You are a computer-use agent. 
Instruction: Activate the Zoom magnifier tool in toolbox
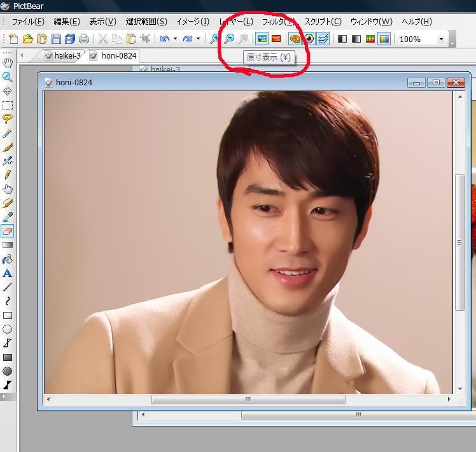8,77
